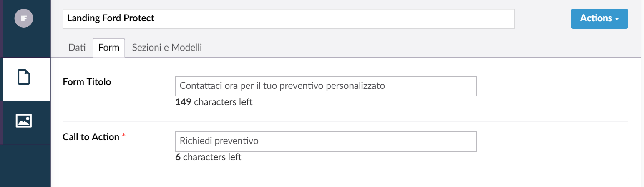The width and height of the screenshot is (644, 187).
Task: Click the caret arrow on Actions
Action: [616, 19]
